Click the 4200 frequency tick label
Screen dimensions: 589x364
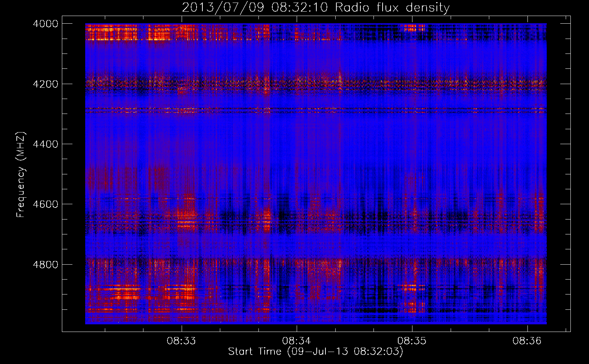(x=46, y=84)
